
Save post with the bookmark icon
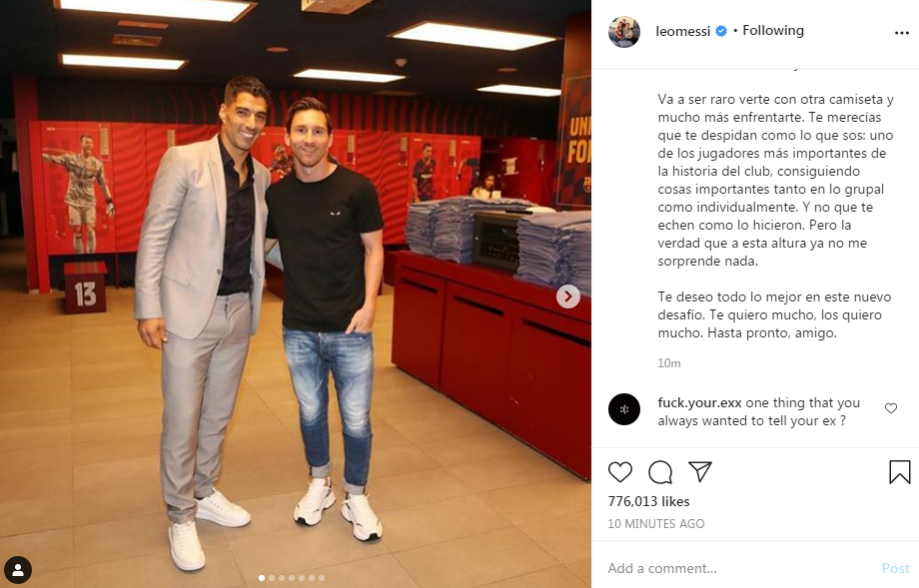click(x=900, y=472)
